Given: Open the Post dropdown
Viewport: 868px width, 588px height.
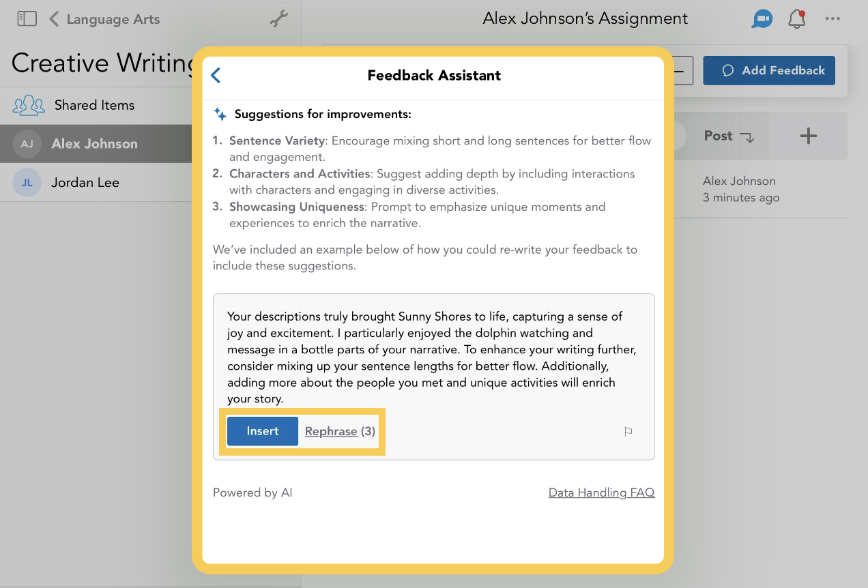Looking at the screenshot, I should tap(729, 136).
